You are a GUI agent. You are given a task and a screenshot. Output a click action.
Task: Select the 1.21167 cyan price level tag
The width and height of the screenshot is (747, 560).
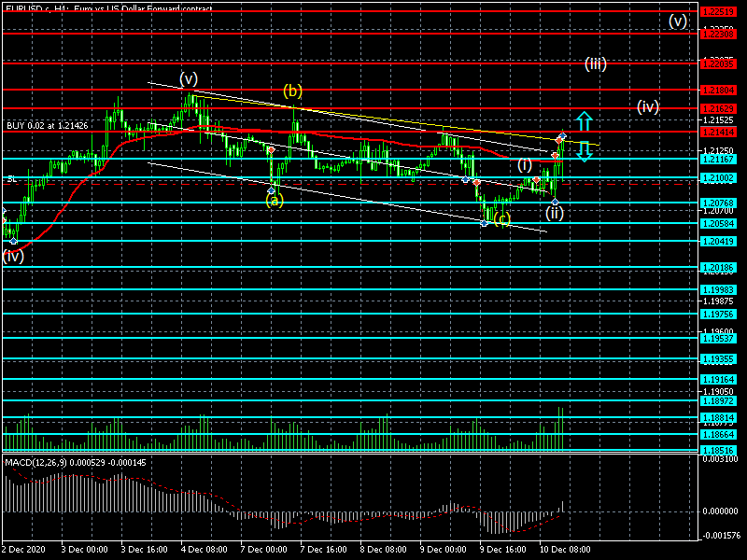point(717,160)
